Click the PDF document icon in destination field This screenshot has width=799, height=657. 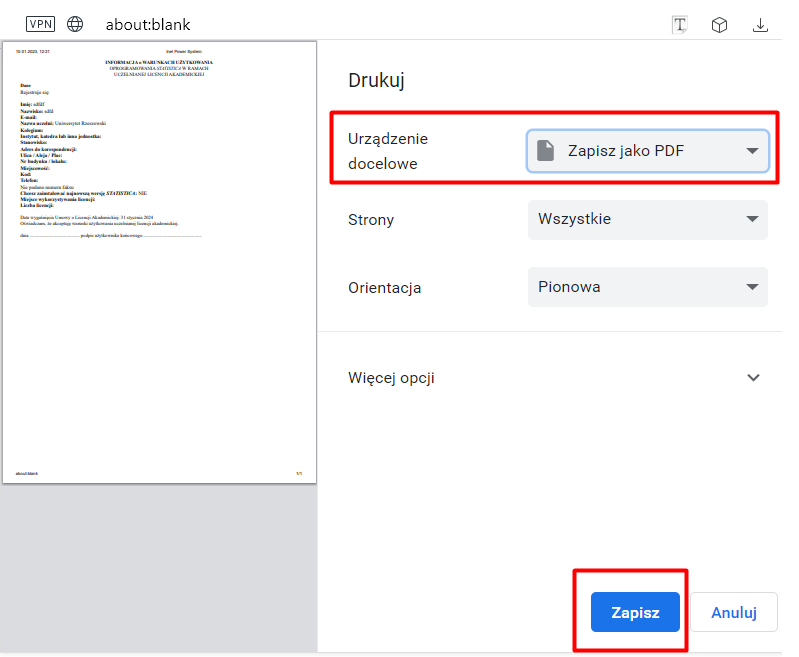pos(545,151)
